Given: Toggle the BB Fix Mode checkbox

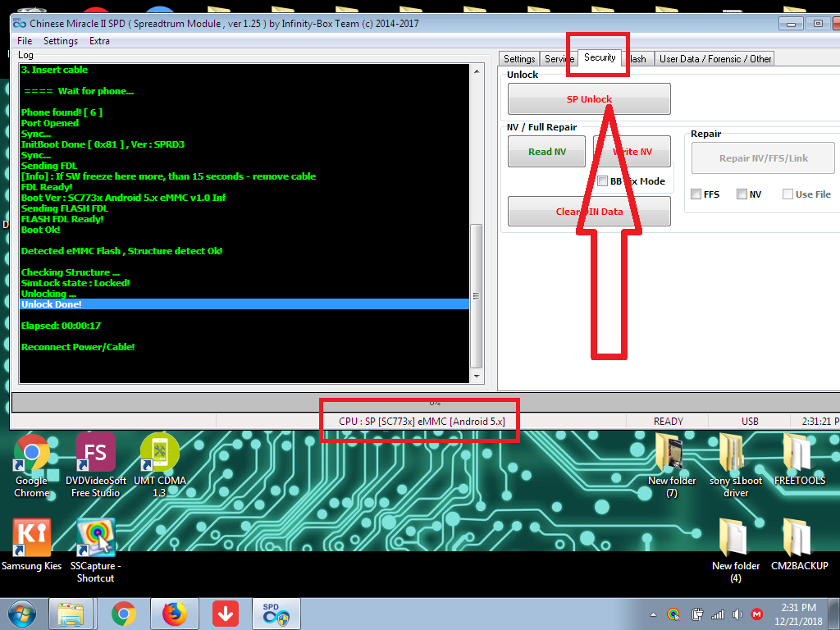Looking at the screenshot, I should pyautogui.click(x=602, y=181).
